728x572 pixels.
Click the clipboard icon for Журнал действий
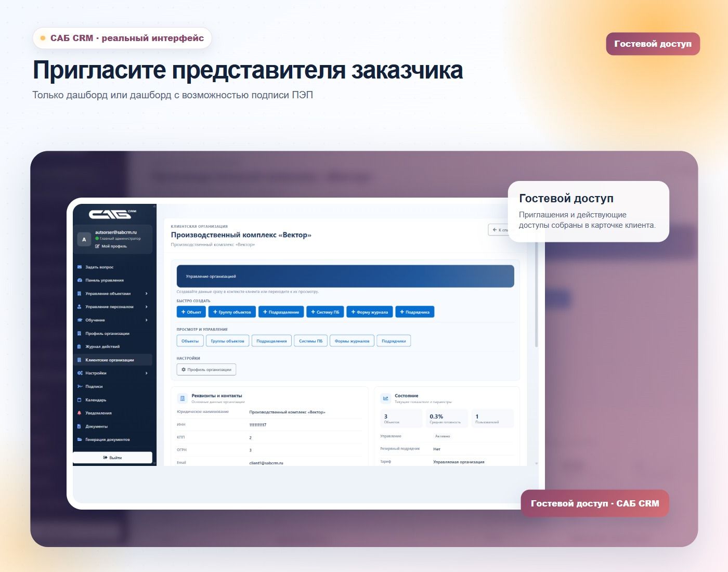[x=80, y=347]
